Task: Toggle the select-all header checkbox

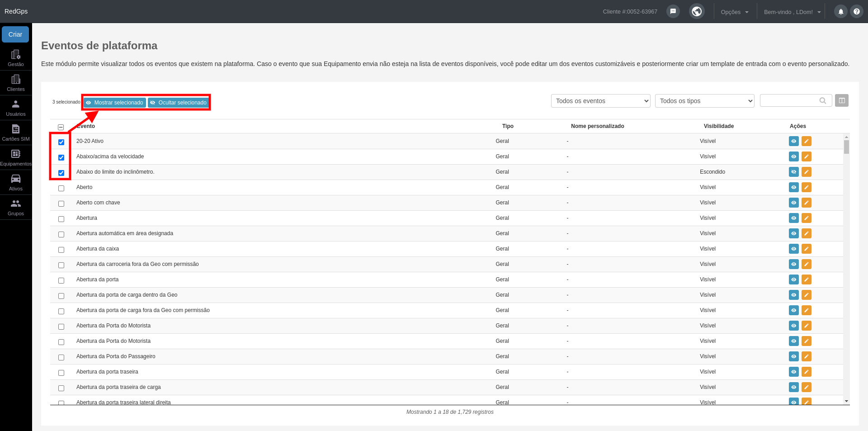Action: (61, 127)
